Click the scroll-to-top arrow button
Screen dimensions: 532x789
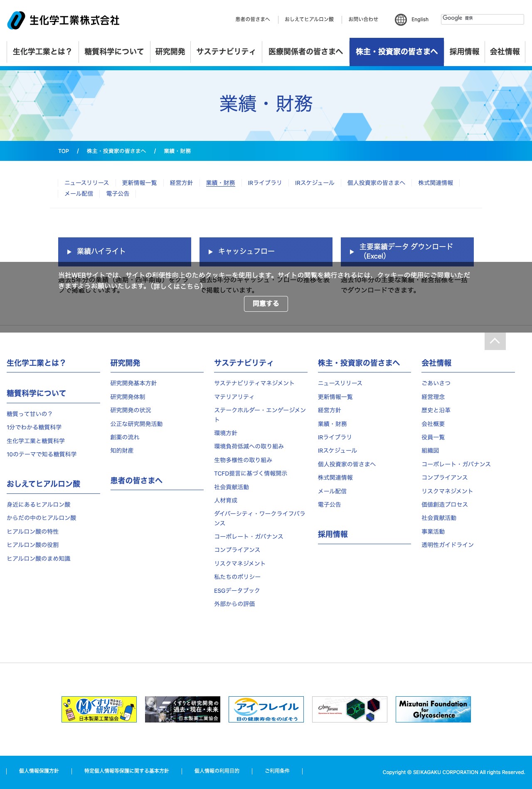(x=495, y=341)
